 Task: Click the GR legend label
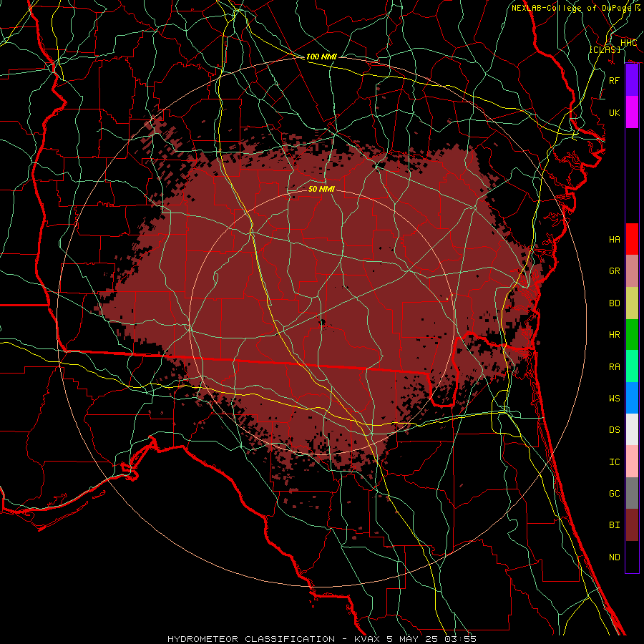pyautogui.click(x=615, y=271)
